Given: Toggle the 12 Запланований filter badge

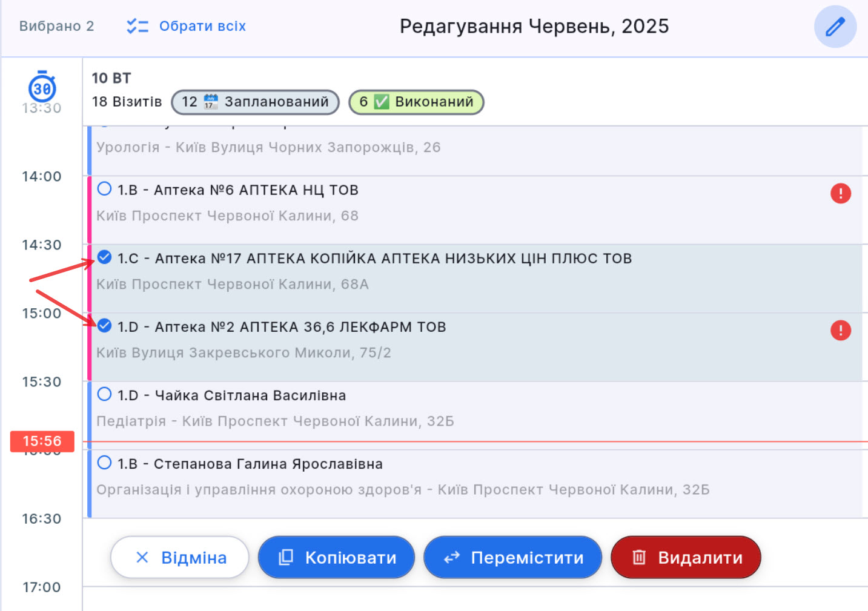Looking at the screenshot, I should click(254, 102).
